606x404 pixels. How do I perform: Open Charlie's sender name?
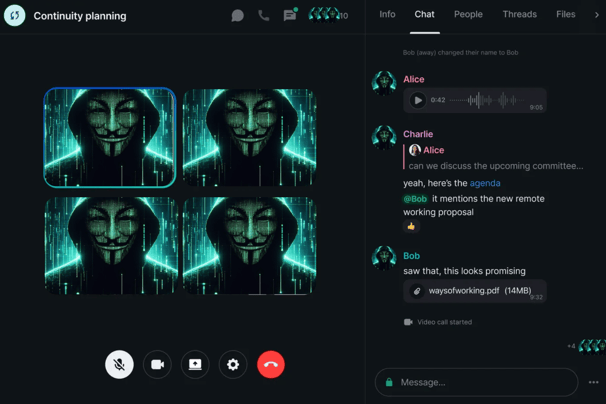418,134
